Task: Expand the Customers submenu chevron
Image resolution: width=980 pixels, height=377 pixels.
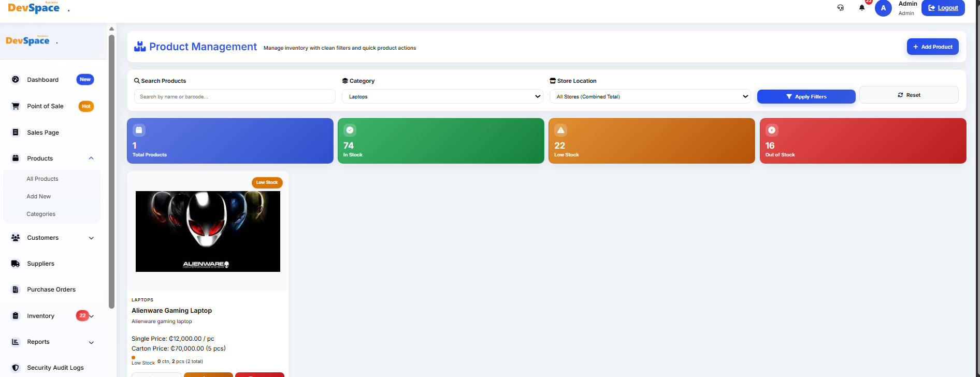Action: (x=91, y=238)
